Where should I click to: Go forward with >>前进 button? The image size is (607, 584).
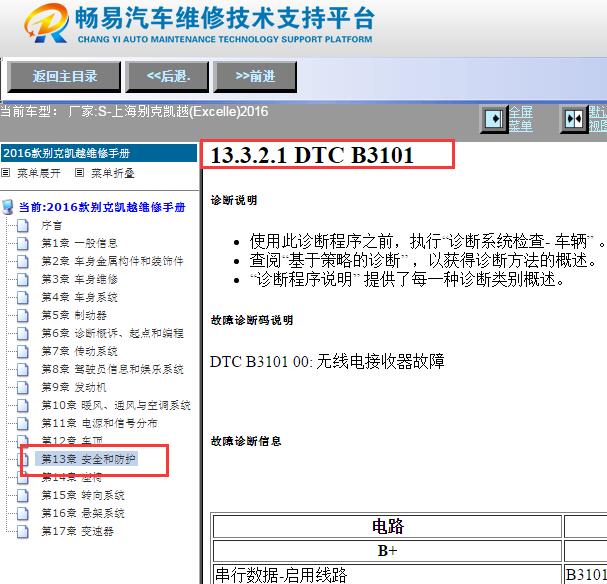(255, 77)
